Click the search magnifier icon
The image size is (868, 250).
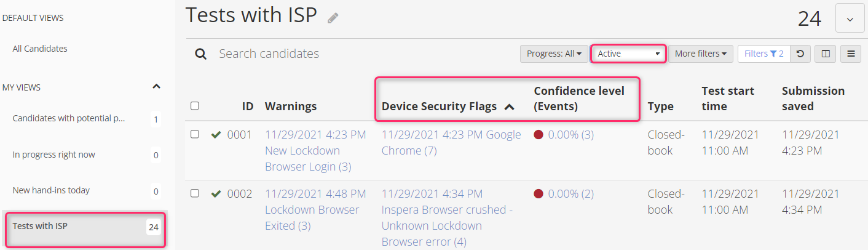pos(201,54)
